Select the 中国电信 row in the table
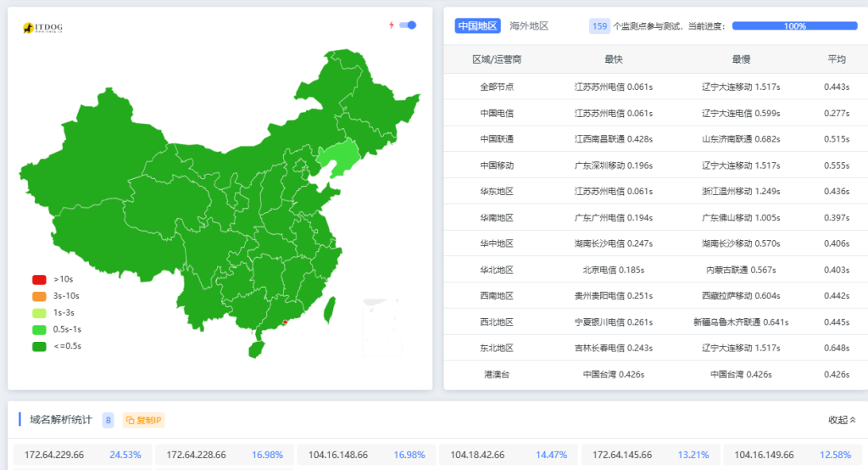The width and height of the screenshot is (868, 470). (x=497, y=113)
